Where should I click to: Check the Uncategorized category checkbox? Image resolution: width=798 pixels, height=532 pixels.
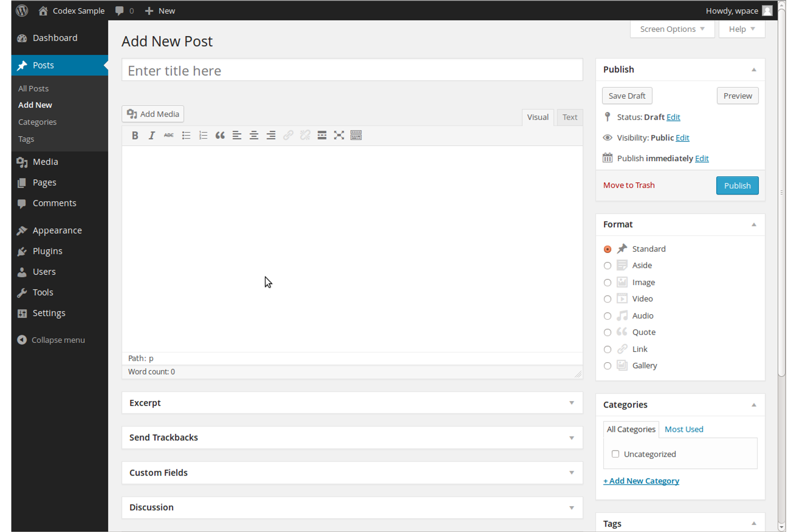tap(615, 454)
